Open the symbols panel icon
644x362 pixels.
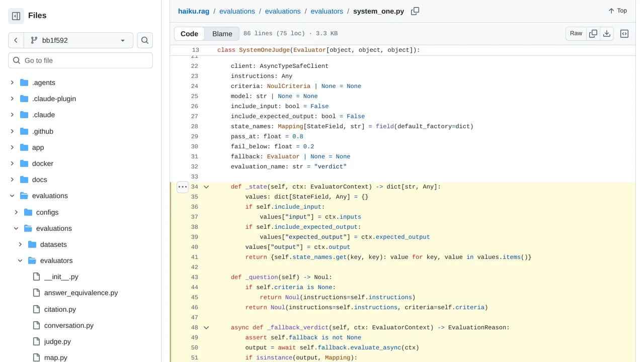click(624, 34)
